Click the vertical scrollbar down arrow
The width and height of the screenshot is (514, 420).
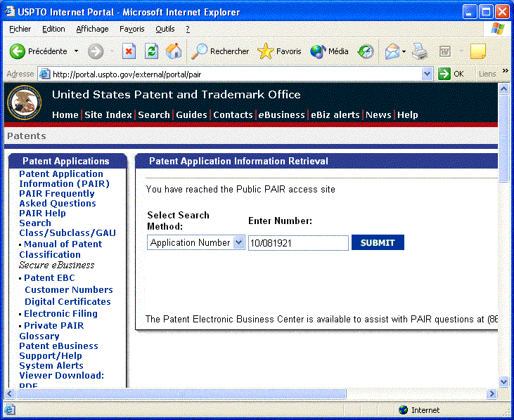coord(503,381)
